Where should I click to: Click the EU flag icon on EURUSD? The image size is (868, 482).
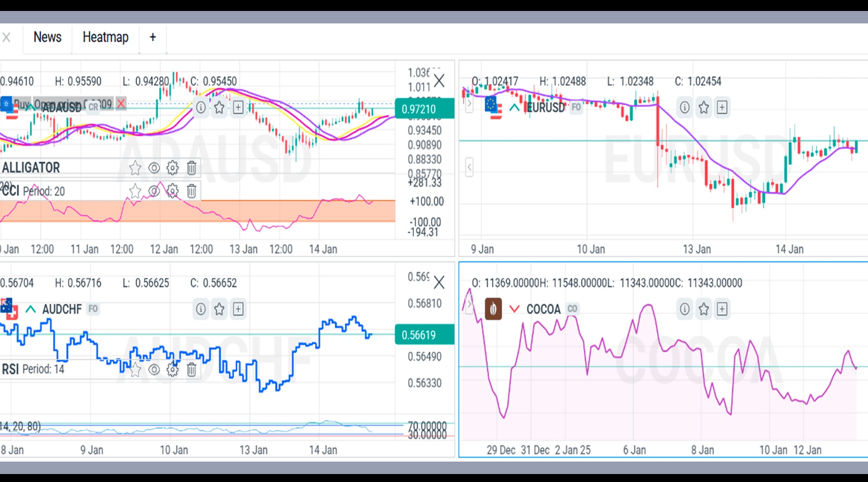[x=492, y=105]
